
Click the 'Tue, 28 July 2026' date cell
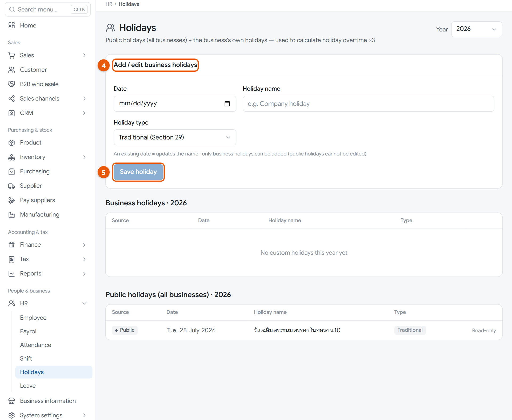point(191,330)
